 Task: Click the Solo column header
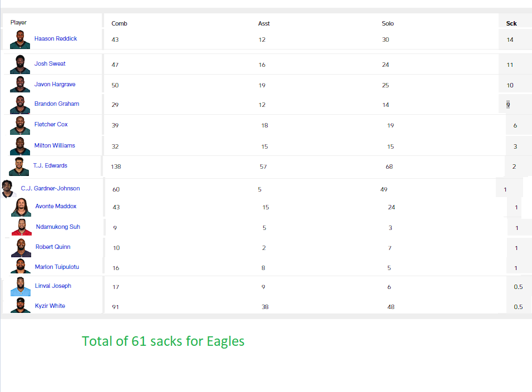click(387, 23)
